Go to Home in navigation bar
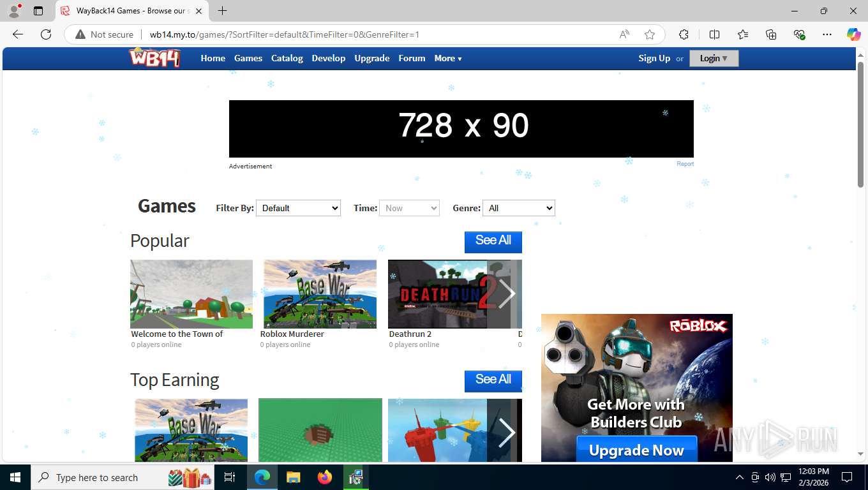The height and width of the screenshot is (490, 868). 213,58
